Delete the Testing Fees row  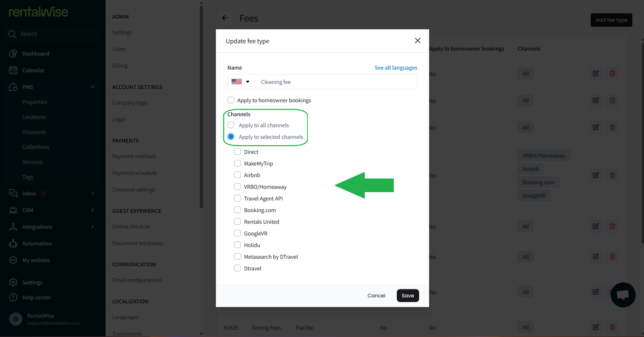point(612,327)
